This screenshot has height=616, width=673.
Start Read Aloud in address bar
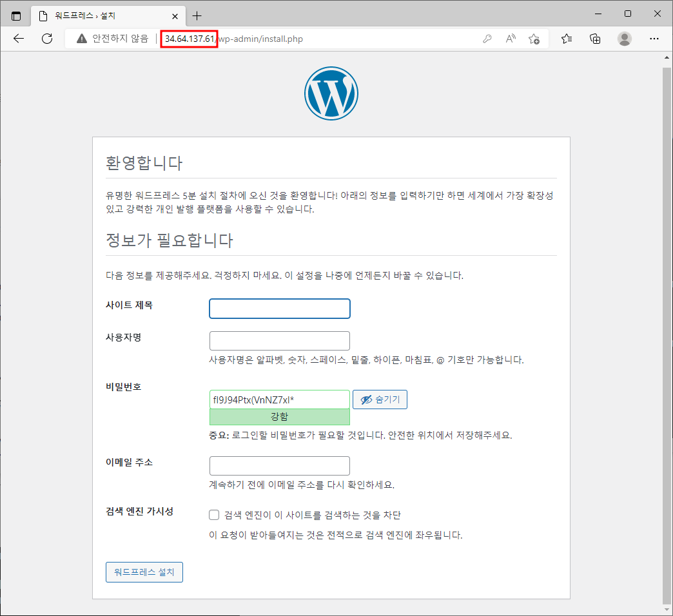point(511,39)
